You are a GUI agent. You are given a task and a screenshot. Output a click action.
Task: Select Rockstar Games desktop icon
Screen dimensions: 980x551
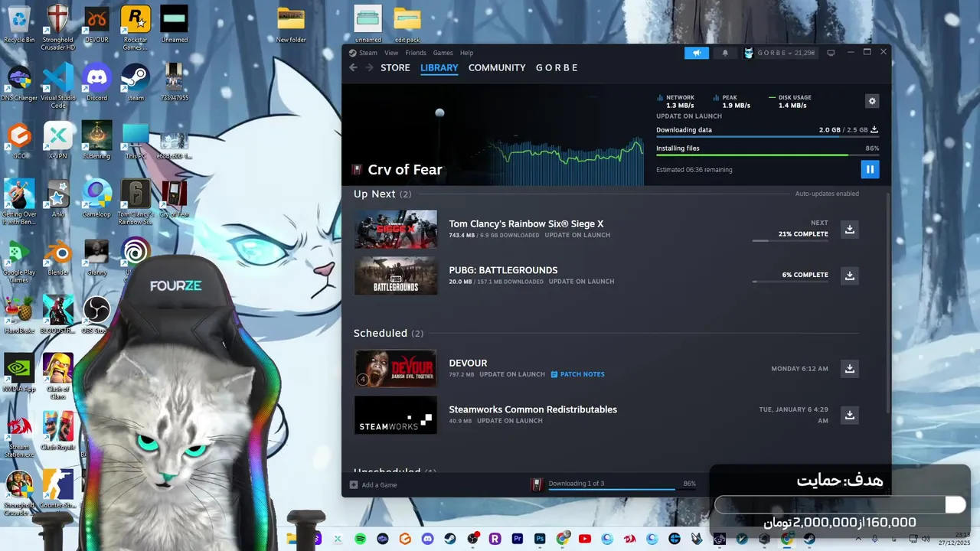click(136, 28)
